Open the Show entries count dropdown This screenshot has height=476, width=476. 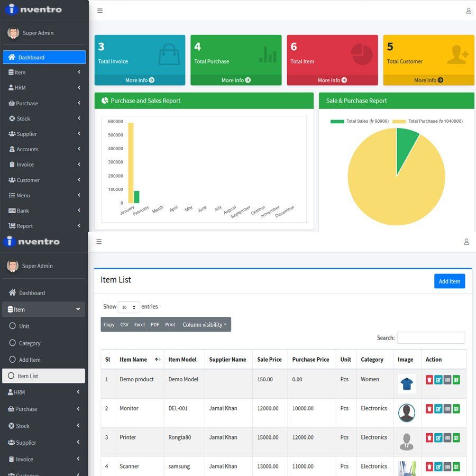click(x=129, y=307)
